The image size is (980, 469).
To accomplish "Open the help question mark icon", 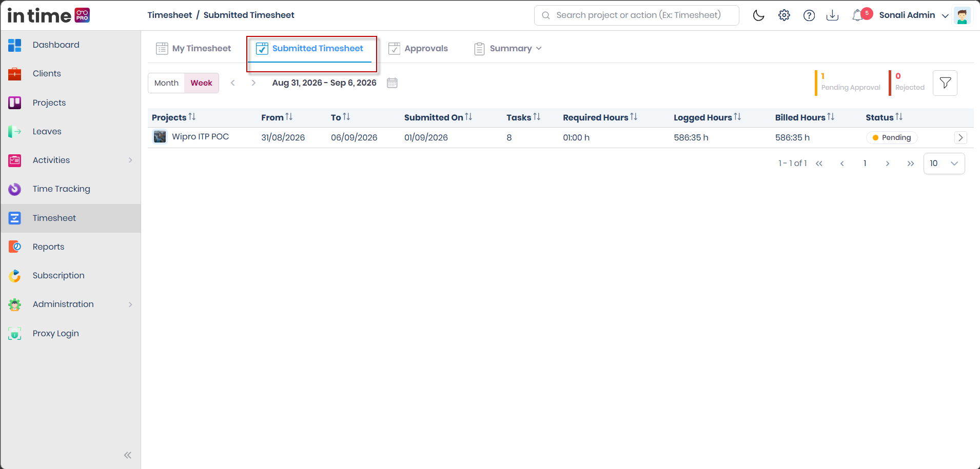I will pyautogui.click(x=809, y=15).
